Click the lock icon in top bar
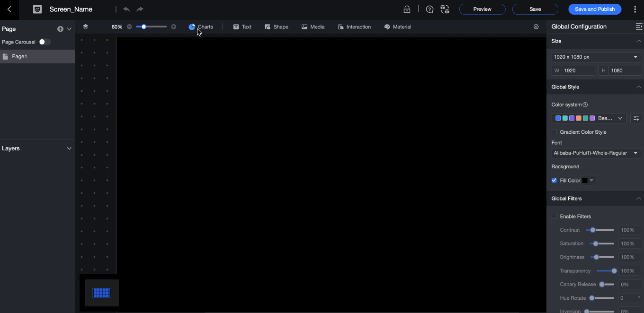Screen dimensions: 644x313 tap(407, 9)
